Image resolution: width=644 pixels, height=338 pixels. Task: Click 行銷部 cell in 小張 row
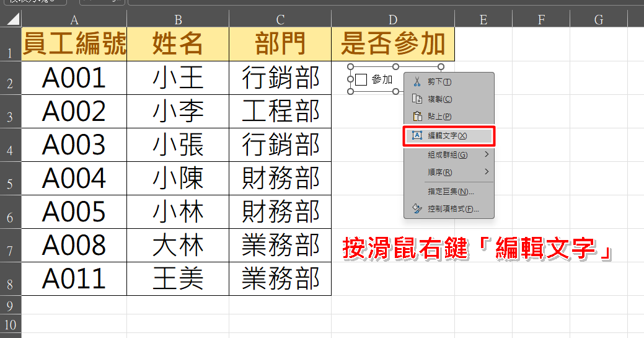pos(280,145)
